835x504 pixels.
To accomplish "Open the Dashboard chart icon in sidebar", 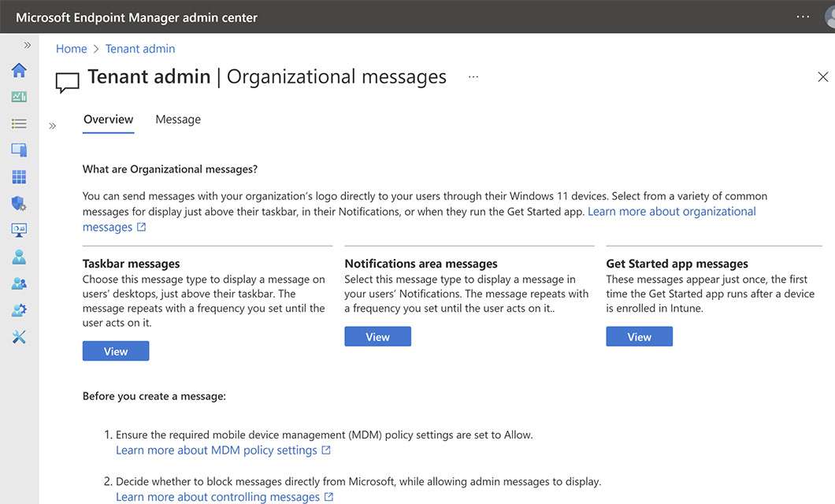I will coord(19,97).
